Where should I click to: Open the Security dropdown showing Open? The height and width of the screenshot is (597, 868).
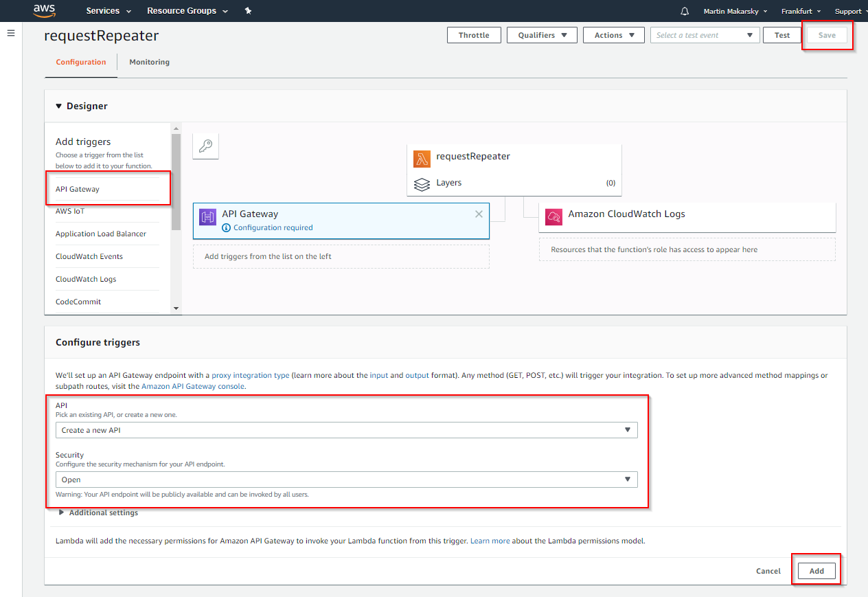347,479
